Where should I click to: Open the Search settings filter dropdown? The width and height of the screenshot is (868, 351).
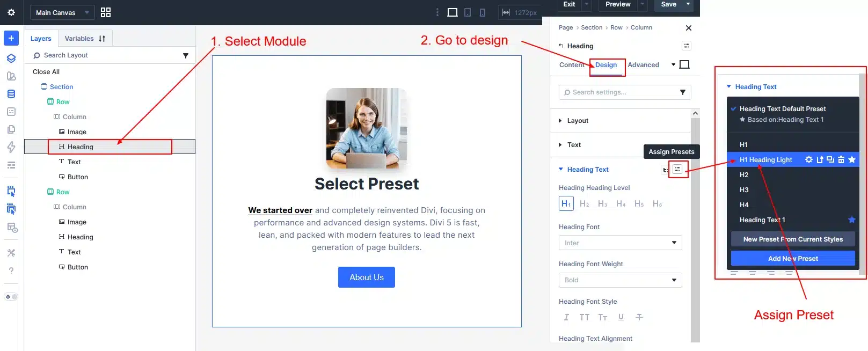click(x=683, y=92)
